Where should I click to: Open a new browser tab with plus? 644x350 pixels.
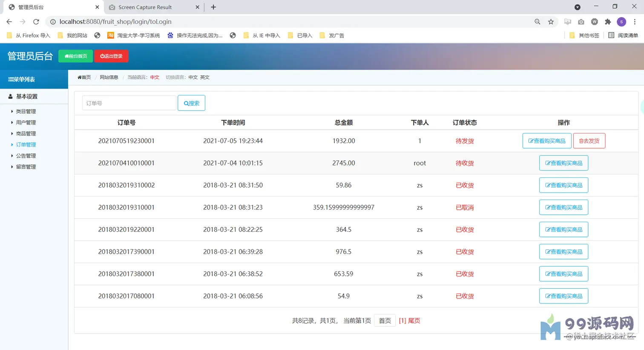213,7
